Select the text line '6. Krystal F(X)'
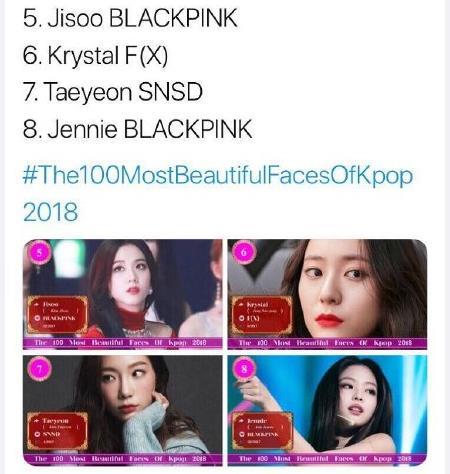The image size is (450, 474). click(x=95, y=55)
